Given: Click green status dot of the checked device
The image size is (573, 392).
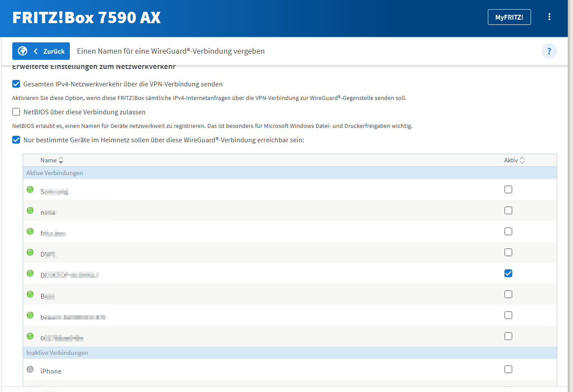Looking at the screenshot, I should pyautogui.click(x=30, y=273).
